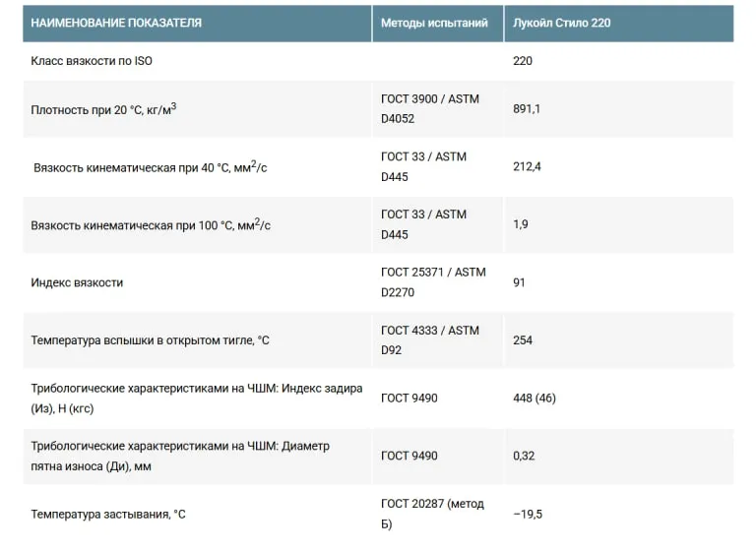Click the viscosity index value 91
Screen dimensions: 756x552
click(x=519, y=282)
